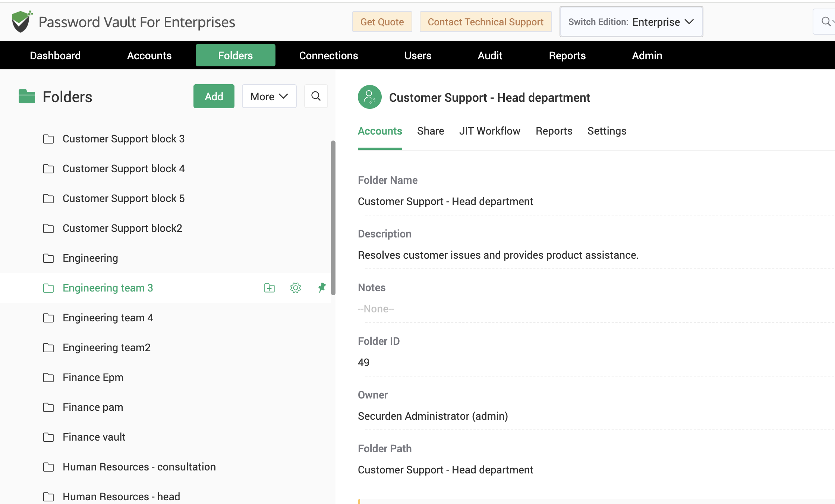Click the folder list vertical scrollbar
835x504 pixels.
pyautogui.click(x=333, y=218)
